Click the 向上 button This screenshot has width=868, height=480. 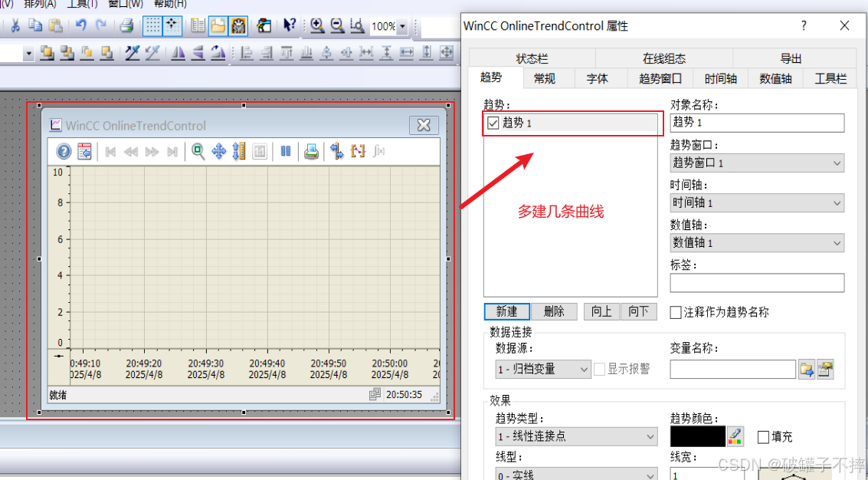[x=601, y=311]
